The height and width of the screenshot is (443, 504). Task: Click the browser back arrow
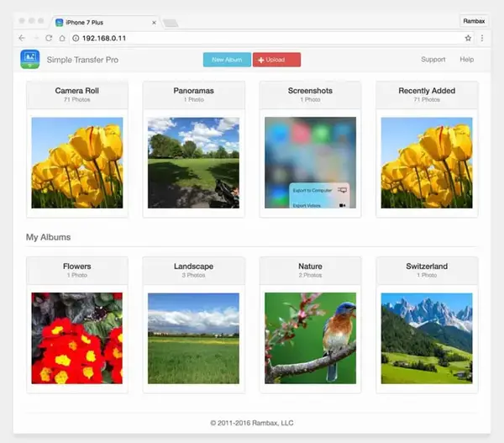(22, 38)
